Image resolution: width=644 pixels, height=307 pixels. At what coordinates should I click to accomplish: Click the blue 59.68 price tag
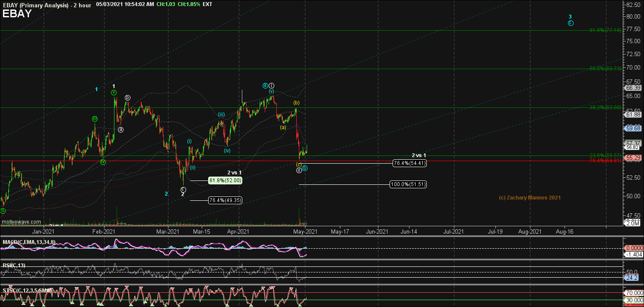pos(633,128)
